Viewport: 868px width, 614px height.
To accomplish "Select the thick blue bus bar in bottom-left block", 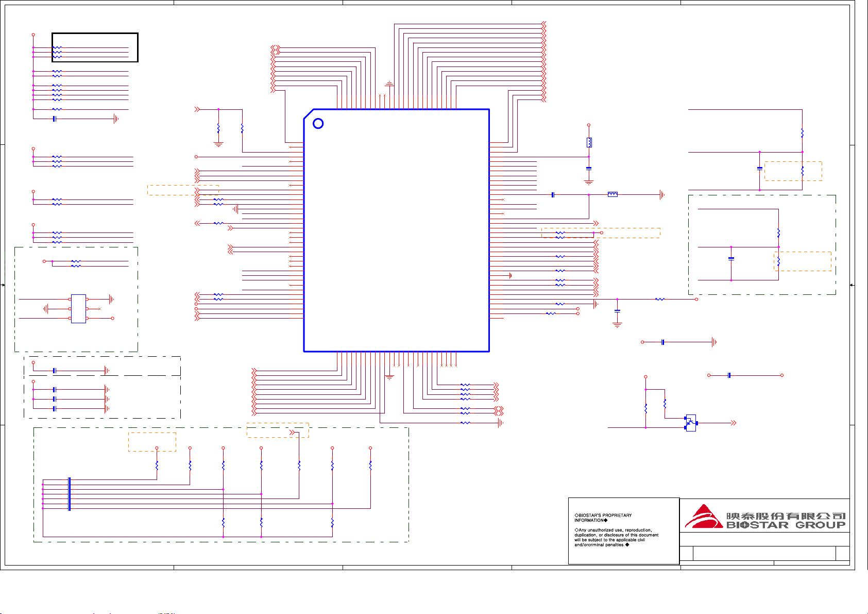I will click(x=69, y=494).
